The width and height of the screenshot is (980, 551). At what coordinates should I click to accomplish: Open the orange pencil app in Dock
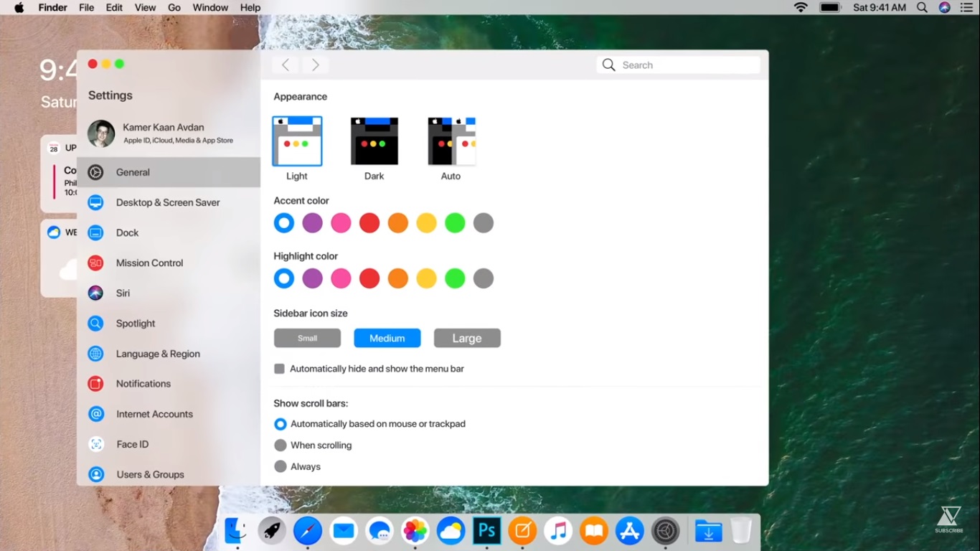point(522,531)
